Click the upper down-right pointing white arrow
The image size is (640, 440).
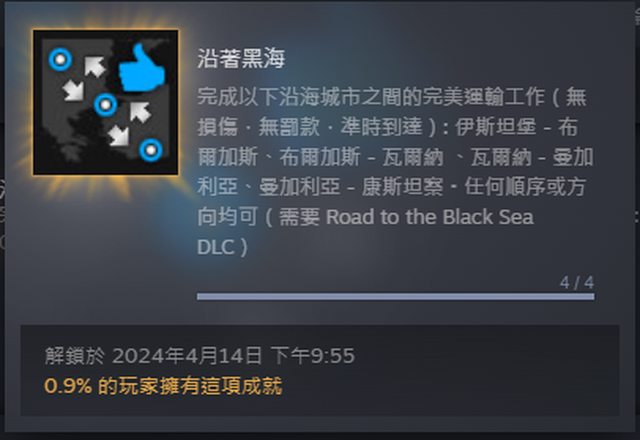tap(73, 90)
